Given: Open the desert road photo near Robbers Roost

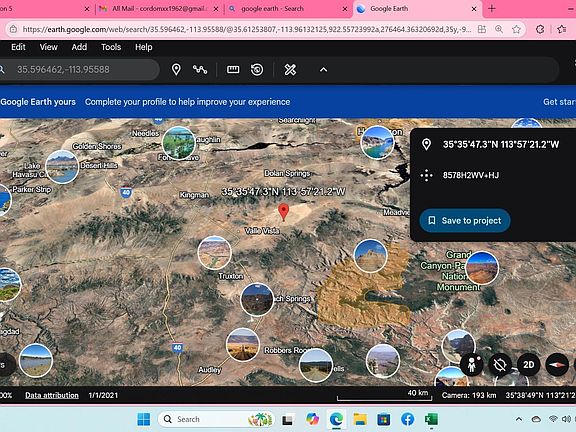Looking at the screenshot, I should coord(242,345).
